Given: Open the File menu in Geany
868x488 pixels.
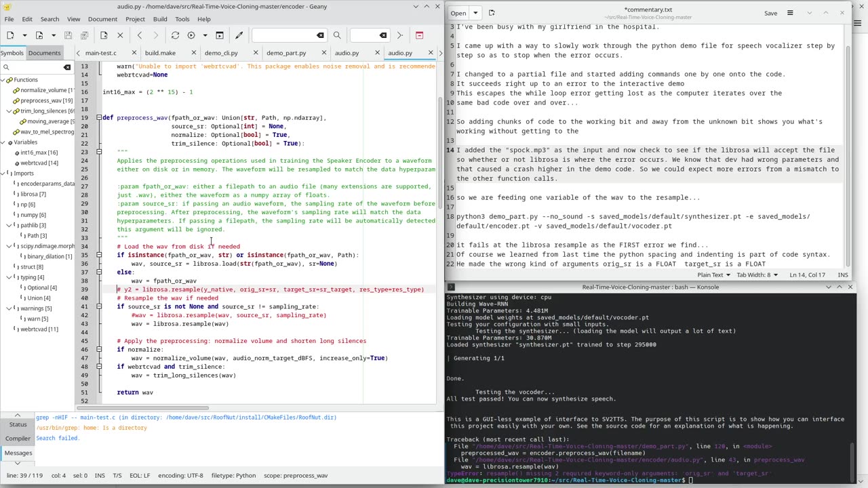Looking at the screenshot, I should (9, 19).
